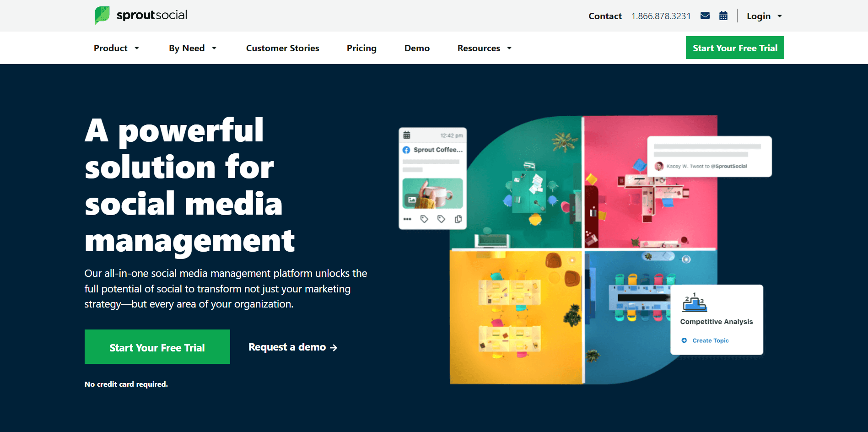Open the Pricing page
The image size is (868, 432).
361,48
